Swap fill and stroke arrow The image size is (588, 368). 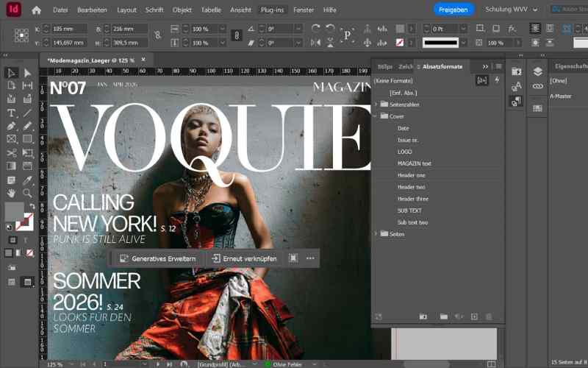[x=32, y=206]
